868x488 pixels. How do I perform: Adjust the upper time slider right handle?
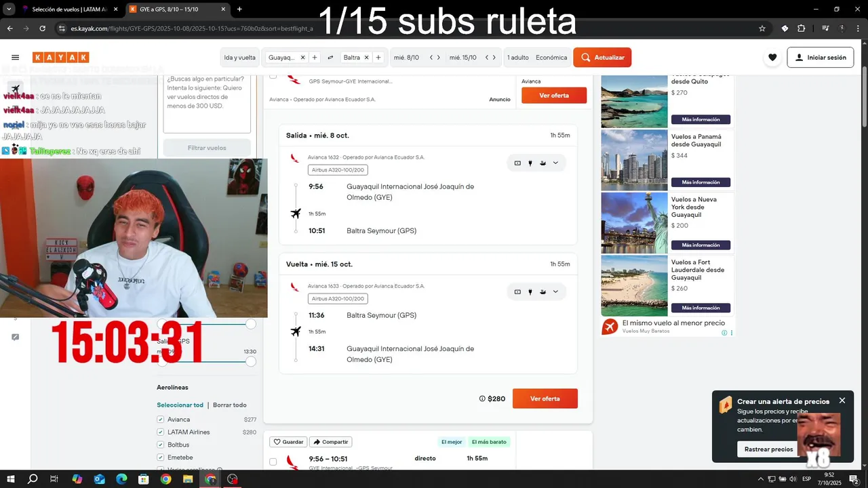coord(251,324)
